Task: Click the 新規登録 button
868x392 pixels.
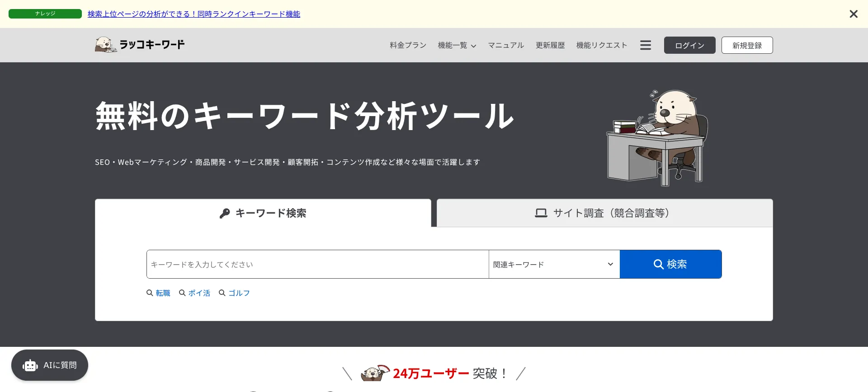Action: [x=747, y=45]
